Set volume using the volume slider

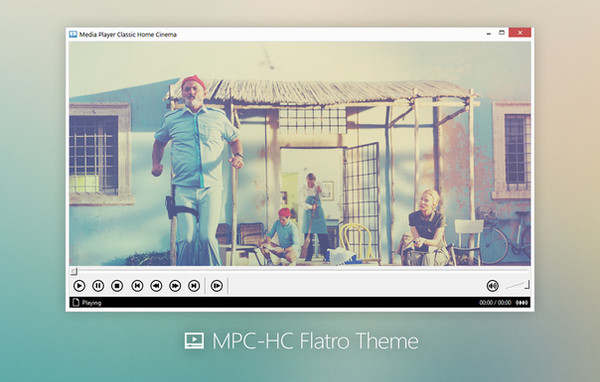(x=517, y=285)
